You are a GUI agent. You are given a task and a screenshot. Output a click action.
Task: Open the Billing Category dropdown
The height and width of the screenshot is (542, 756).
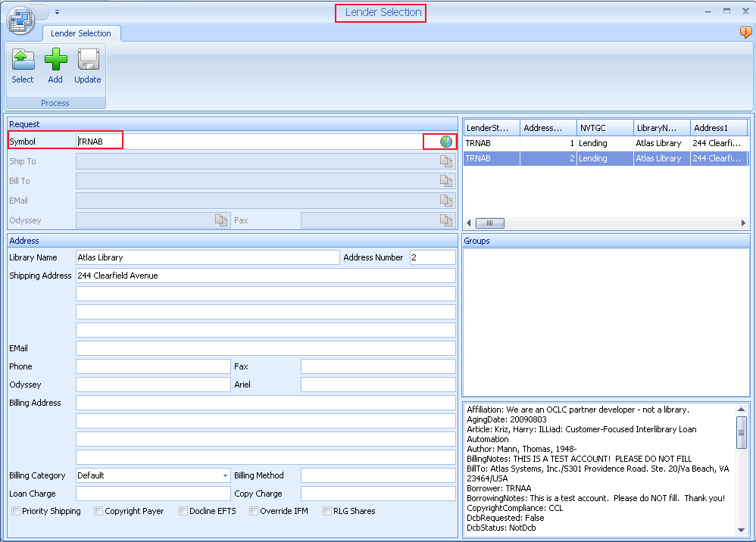pyautogui.click(x=224, y=475)
